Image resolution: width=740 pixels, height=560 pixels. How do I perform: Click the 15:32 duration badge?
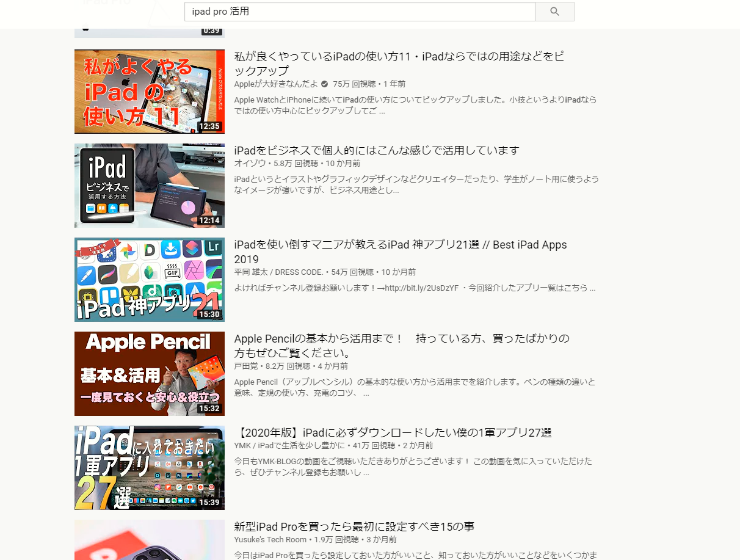[x=209, y=409]
